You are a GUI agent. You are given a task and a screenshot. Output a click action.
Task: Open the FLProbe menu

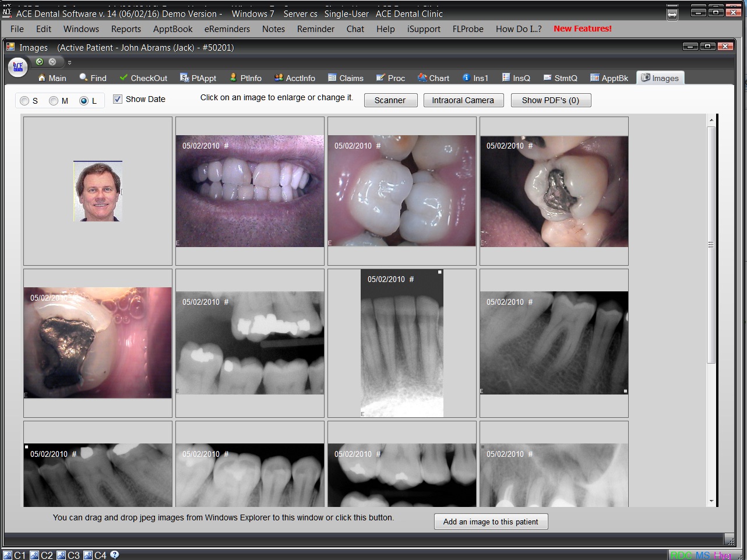pos(468,29)
